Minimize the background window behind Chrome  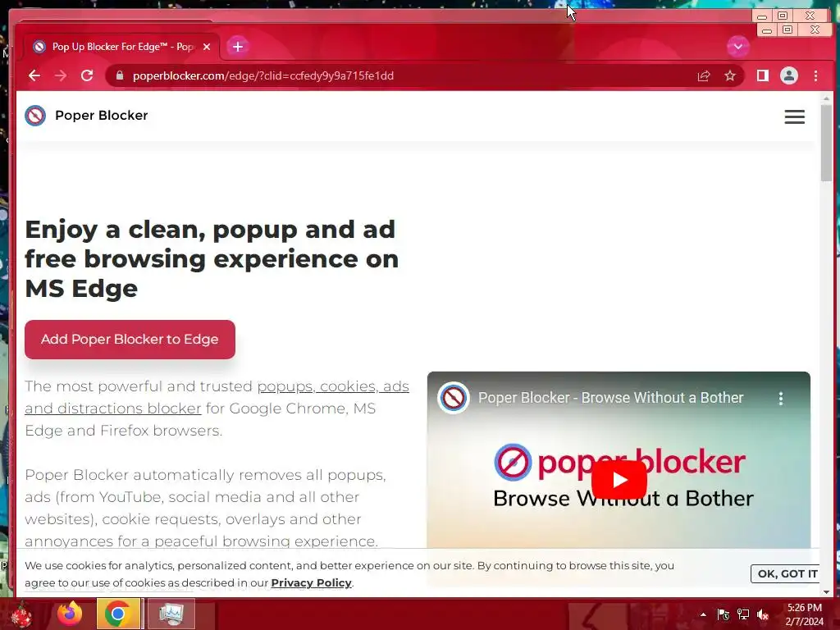[762, 16]
